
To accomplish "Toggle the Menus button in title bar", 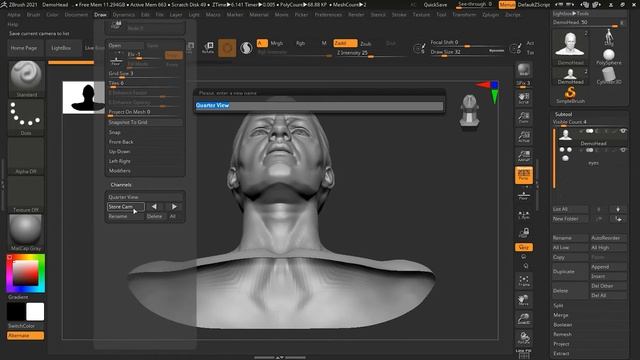I will click(507, 4).
